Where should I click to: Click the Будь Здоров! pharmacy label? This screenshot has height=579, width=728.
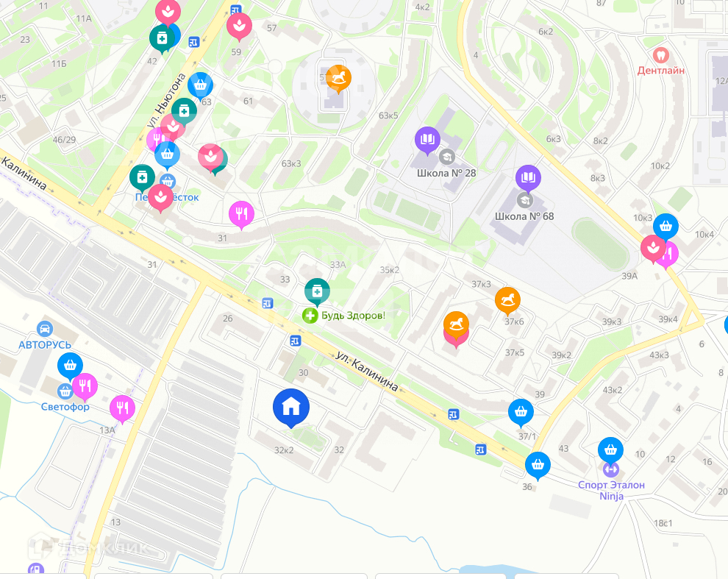coord(353,316)
